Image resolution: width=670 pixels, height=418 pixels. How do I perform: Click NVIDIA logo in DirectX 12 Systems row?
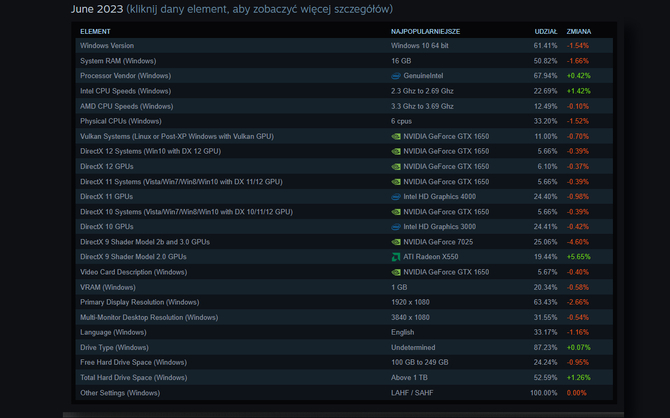coord(396,151)
